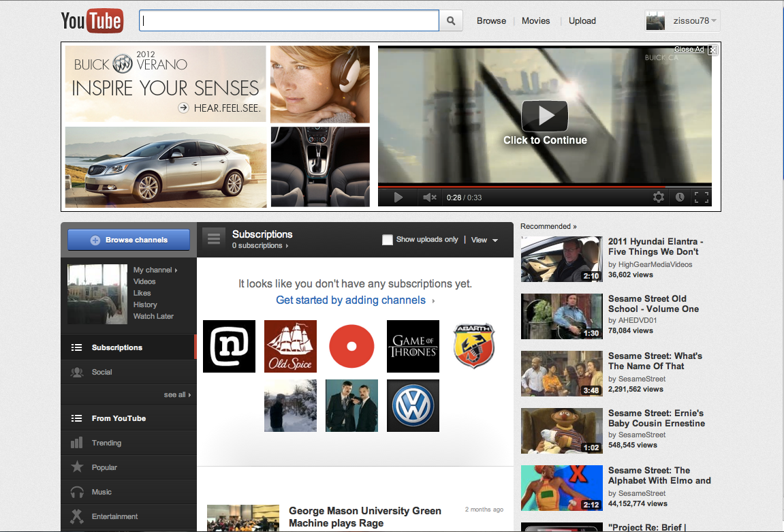
Task: Play the video with the control bar play icon
Action: (398, 198)
